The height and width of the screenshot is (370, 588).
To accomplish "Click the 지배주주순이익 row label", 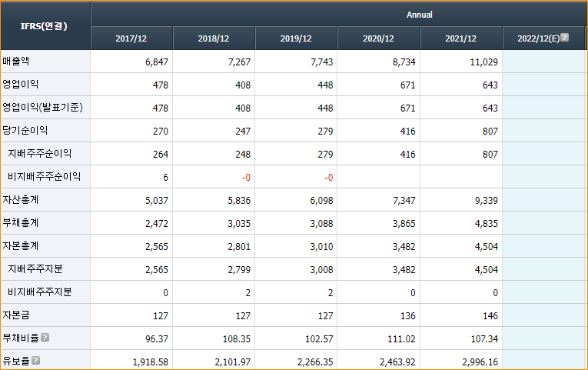I will (40, 154).
